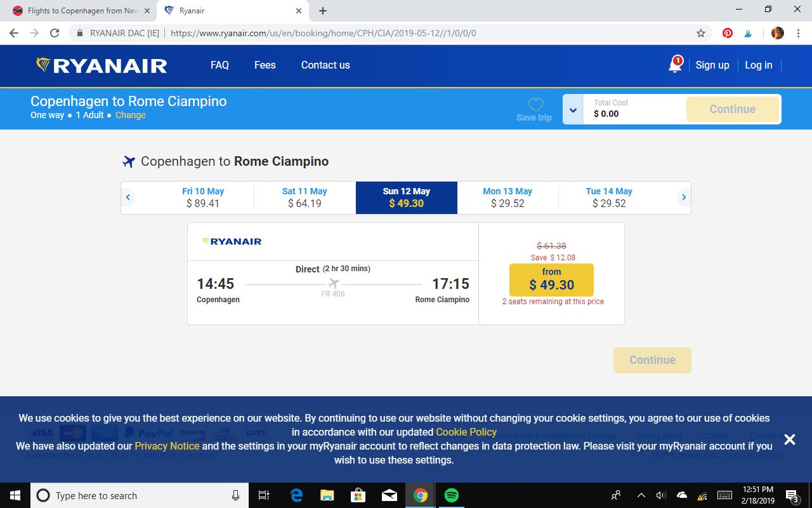Open the Fees menu item

click(x=265, y=65)
